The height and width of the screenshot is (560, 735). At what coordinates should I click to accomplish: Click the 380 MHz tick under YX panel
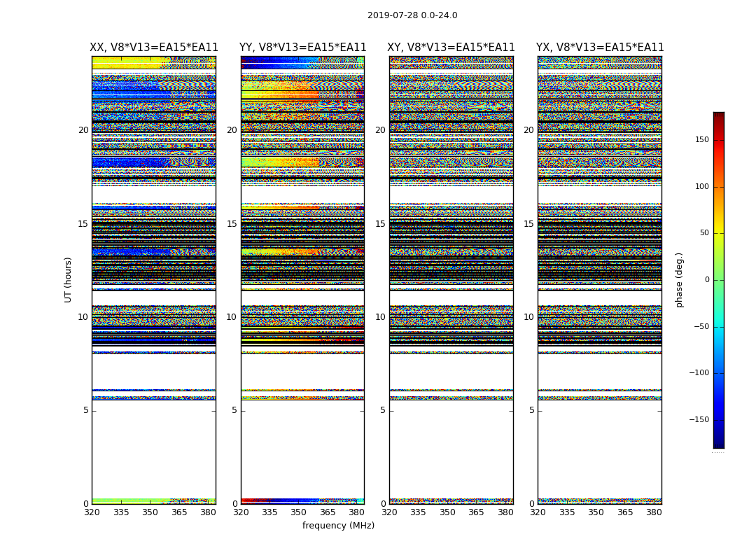653,512
